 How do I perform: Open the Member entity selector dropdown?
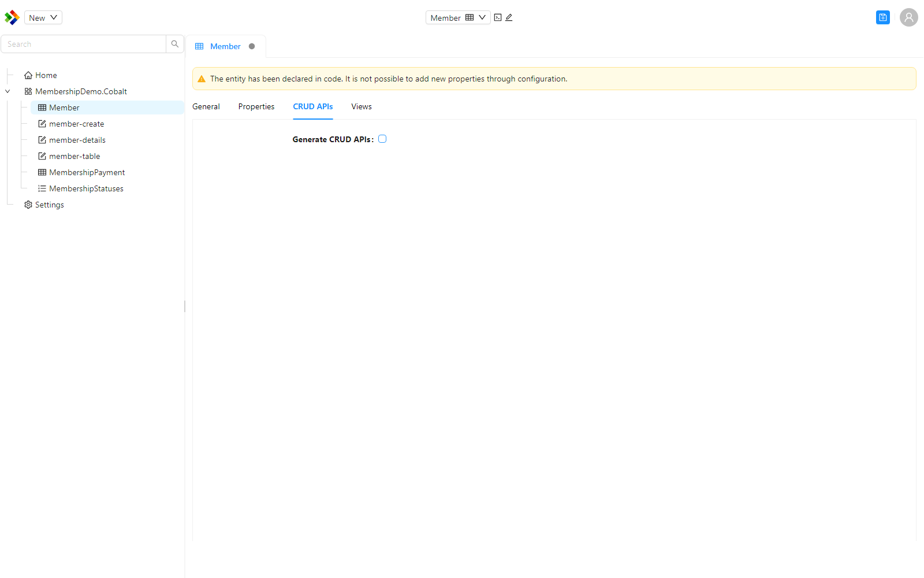(458, 17)
